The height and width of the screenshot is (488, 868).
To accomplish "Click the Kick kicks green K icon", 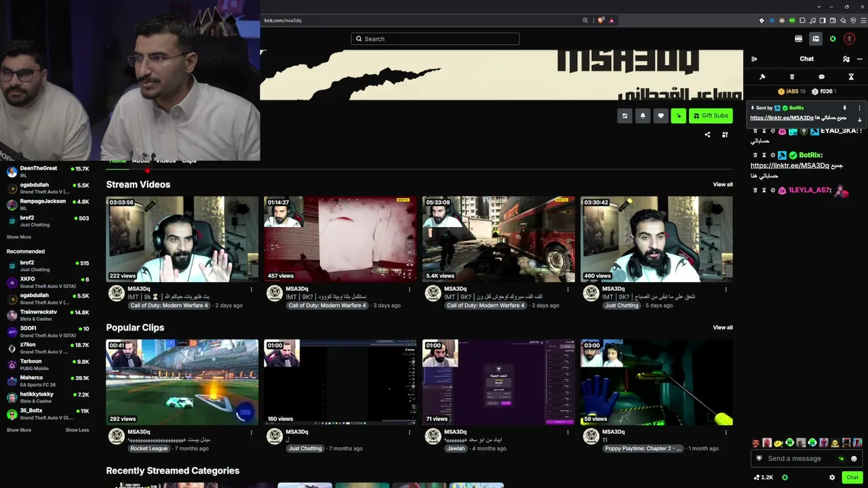I will tap(833, 39).
